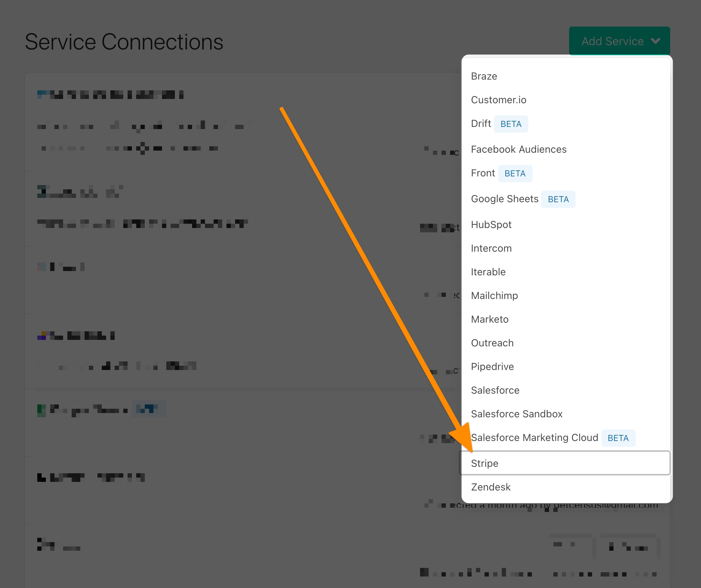Add a HubSpot connection
Viewport: 701px width, 588px height.
click(x=566, y=224)
